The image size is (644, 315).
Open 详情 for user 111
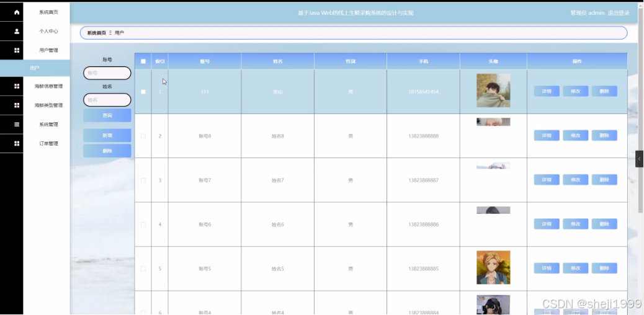point(547,91)
